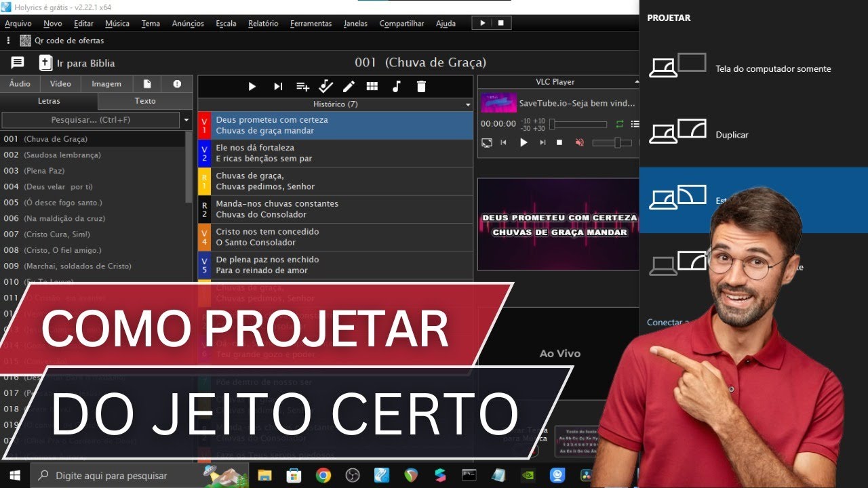
Task: Click the alert exclamation icon tab
Action: point(177,84)
